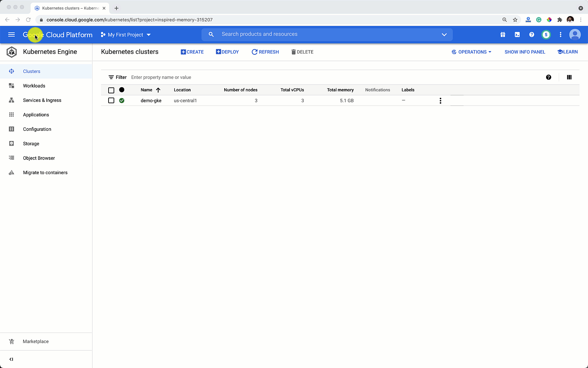Check the demo-gke cluster row checkbox
Image resolution: width=588 pixels, height=368 pixels.
(x=111, y=101)
